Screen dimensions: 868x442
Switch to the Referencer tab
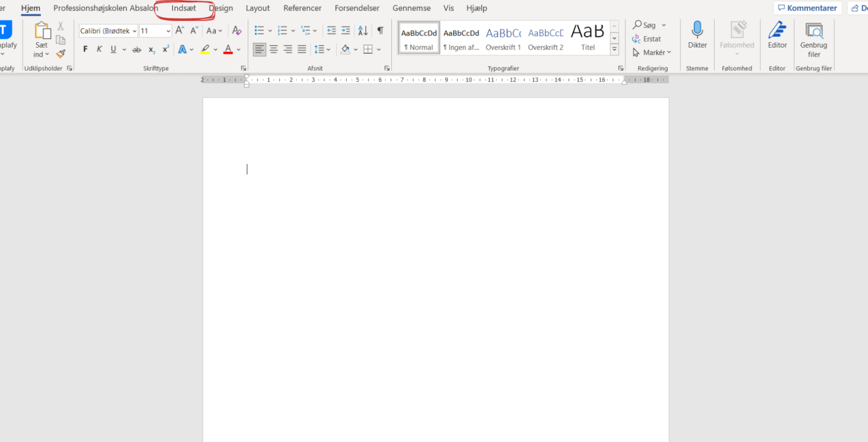[x=302, y=9]
